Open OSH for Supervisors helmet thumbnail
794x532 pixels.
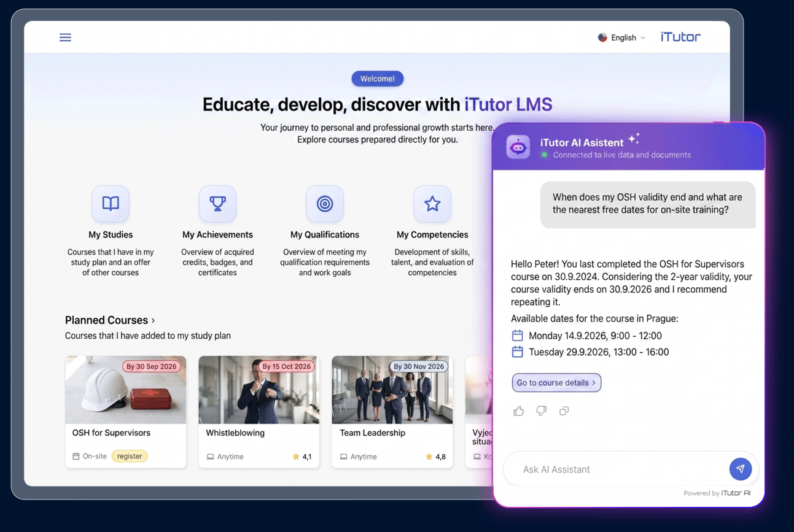click(125, 390)
